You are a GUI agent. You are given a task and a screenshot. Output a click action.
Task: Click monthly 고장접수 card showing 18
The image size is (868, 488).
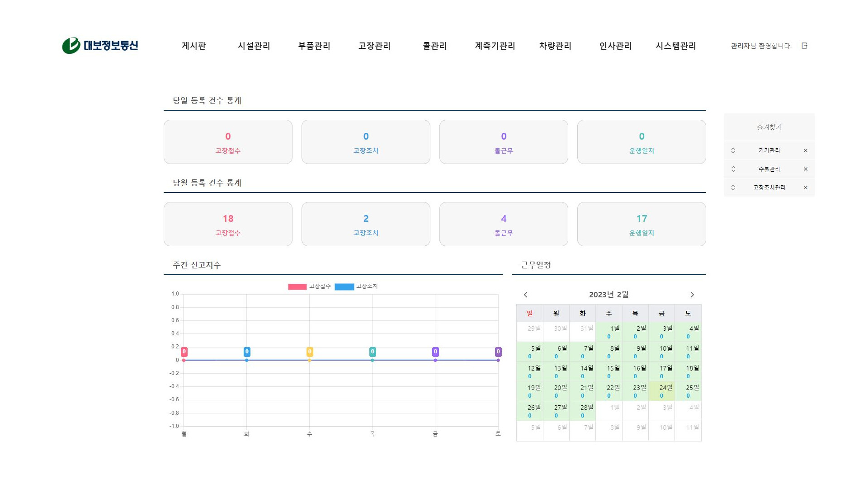point(228,224)
